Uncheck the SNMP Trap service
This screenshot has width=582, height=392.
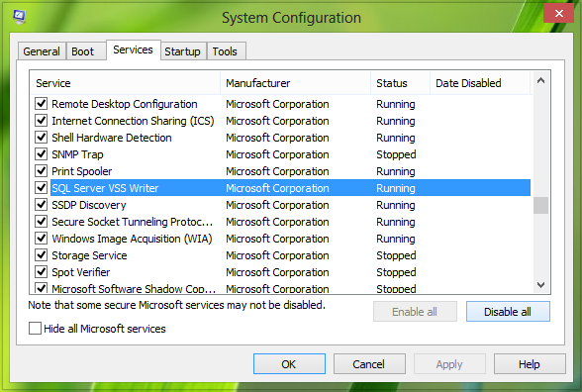pyautogui.click(x=41, y=153)
